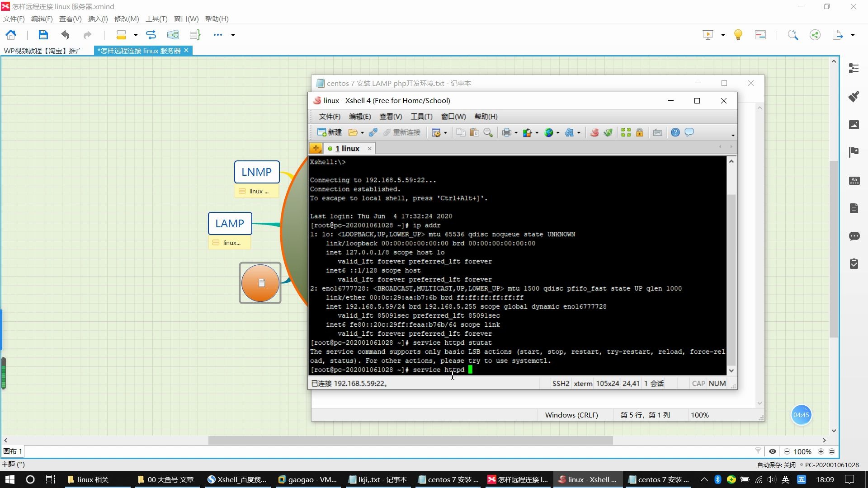Open the share icon in XMind toolbar
This screenshot has height=488, width=868.
tap(815, 34)
